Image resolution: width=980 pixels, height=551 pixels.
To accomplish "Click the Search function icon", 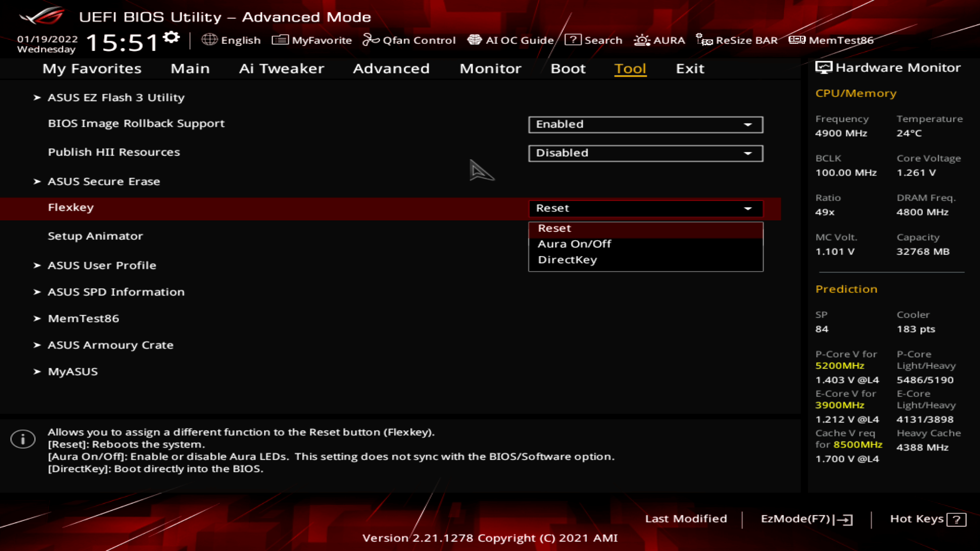I will [x=573, y=40].
